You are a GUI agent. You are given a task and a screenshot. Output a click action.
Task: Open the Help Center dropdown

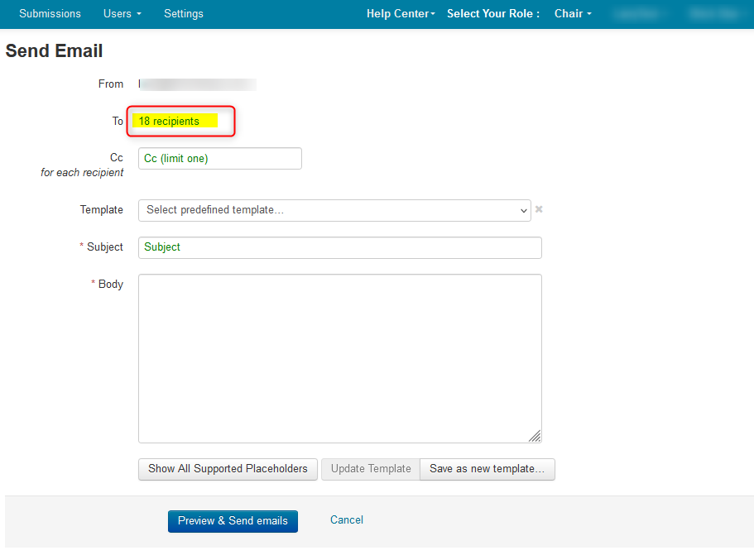point(401,13)
